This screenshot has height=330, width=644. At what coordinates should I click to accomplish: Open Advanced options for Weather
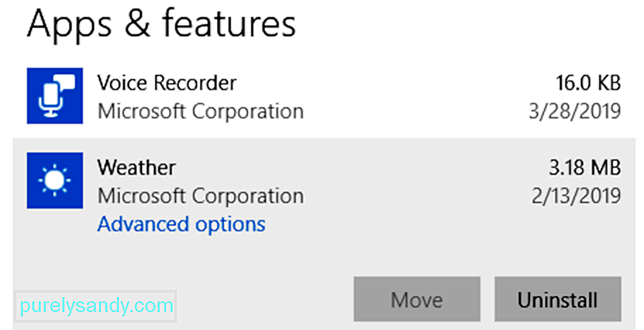[x=181, y=225]
